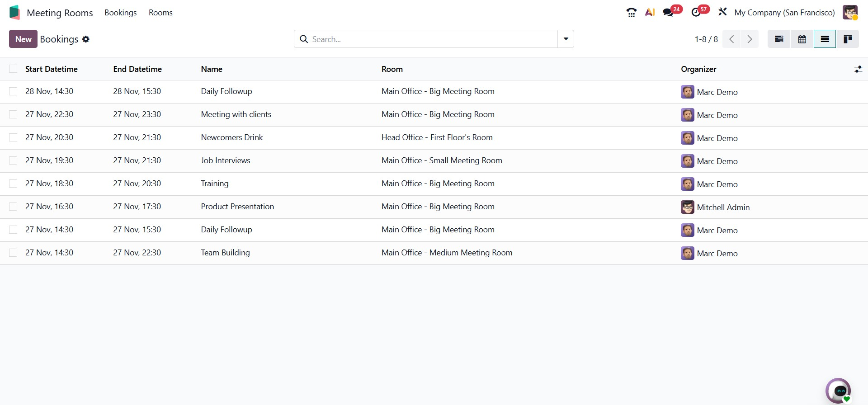This screenshot has height=405, width=868.
Task: Open the Bookings gear actions menu
Action: tap(86, 39)
